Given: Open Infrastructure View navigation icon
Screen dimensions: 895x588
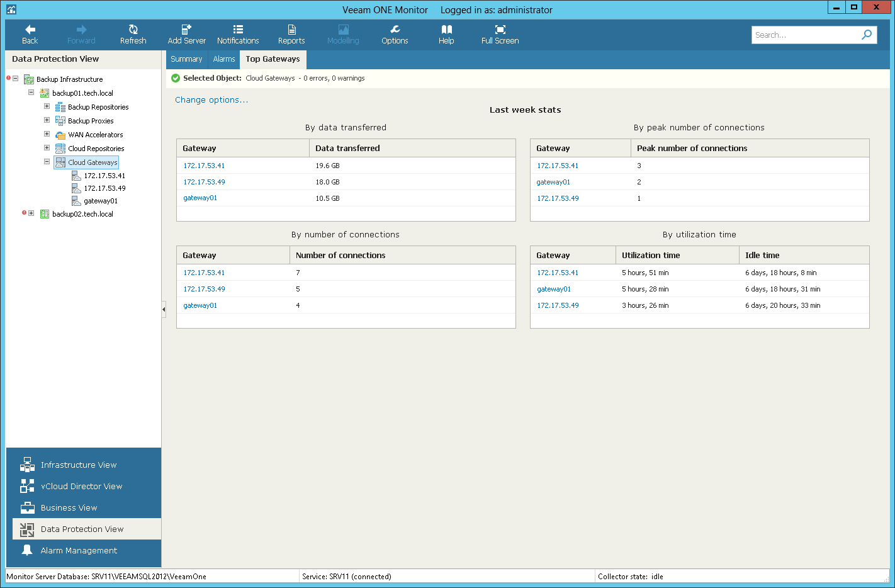Looking at the screenshot, I should (x=27, y=465).
